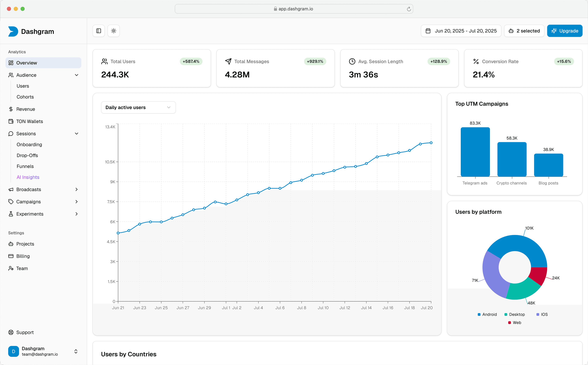
Task: Open AI Insights link
Action: (28, 177)
